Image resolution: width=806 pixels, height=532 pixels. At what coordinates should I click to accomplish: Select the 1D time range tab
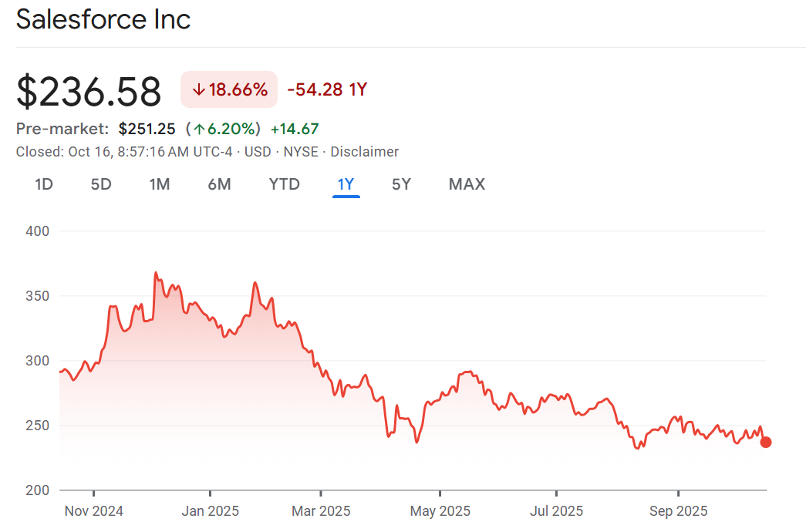[x=44, y=184]
